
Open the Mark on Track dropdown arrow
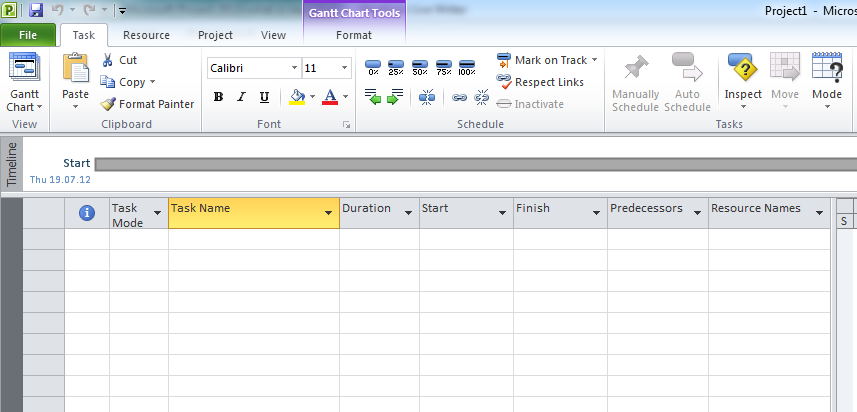[x=594, y=60]
